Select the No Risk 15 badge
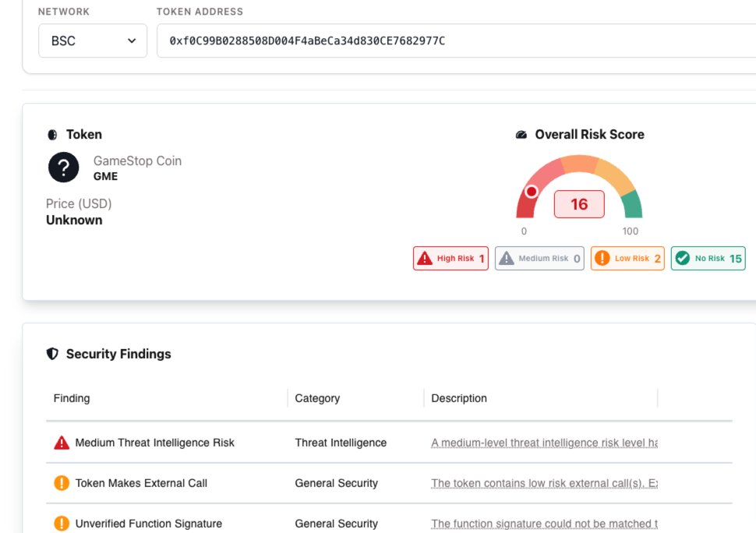This screenshot has height=533, width=756. (x=708, y=258)
